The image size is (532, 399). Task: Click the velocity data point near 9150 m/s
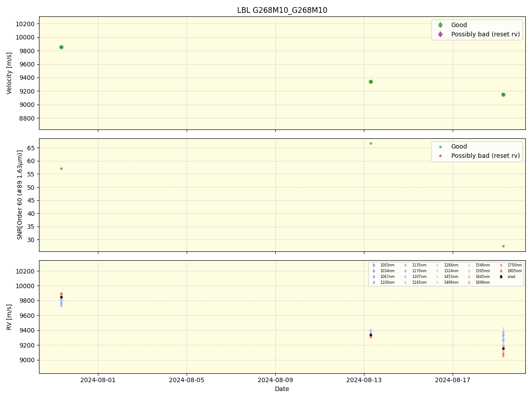[x=503, y=94]
